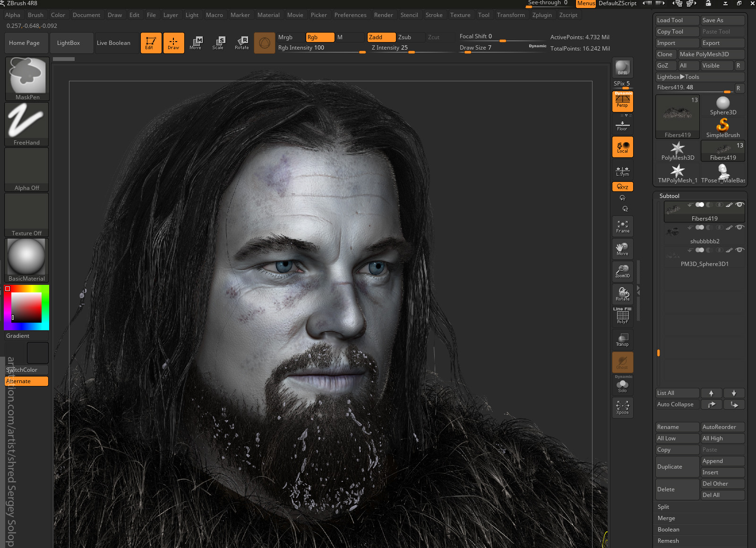Select the PolyMesh3D tool
The width and height of the screenshot is (756, 548).
click(x=678, y=151)
